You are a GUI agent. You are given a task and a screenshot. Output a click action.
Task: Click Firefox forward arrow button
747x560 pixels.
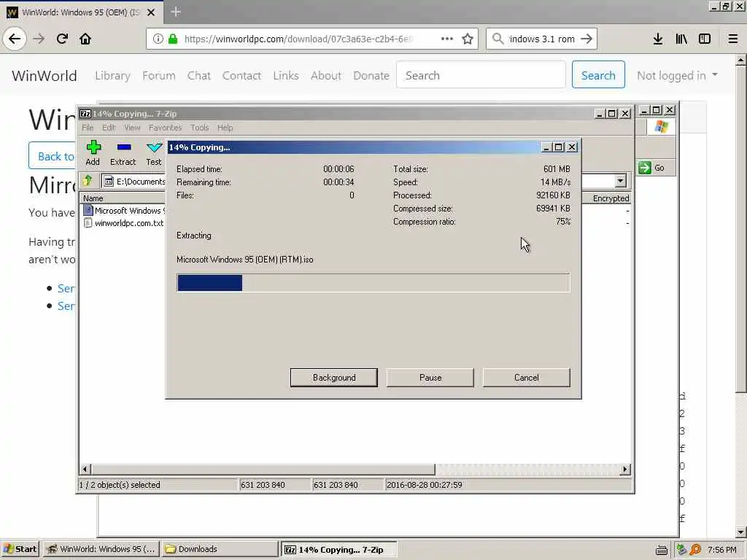39,39
